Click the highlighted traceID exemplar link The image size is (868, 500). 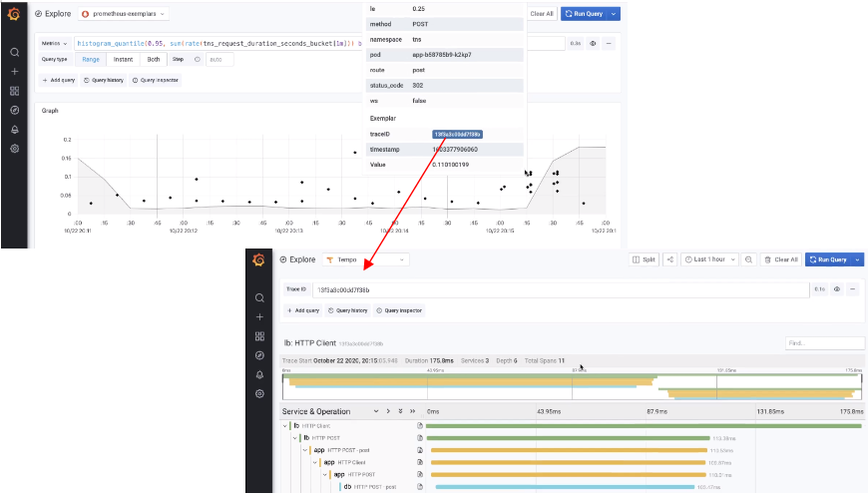(457, 135)
